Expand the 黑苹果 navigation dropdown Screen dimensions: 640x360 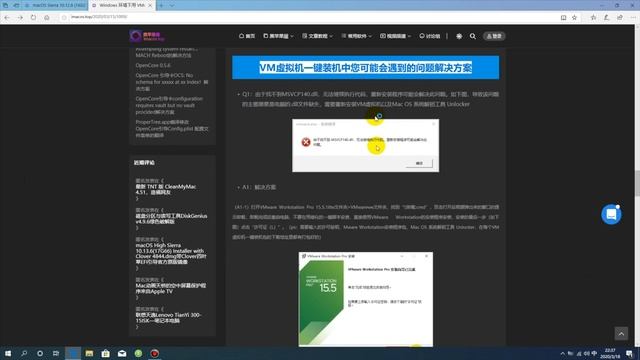[x=278, y=36]
